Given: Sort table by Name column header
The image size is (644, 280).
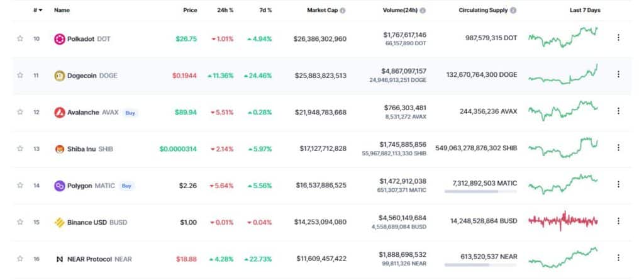Looking at the screenshot, I should click(61, 10).
